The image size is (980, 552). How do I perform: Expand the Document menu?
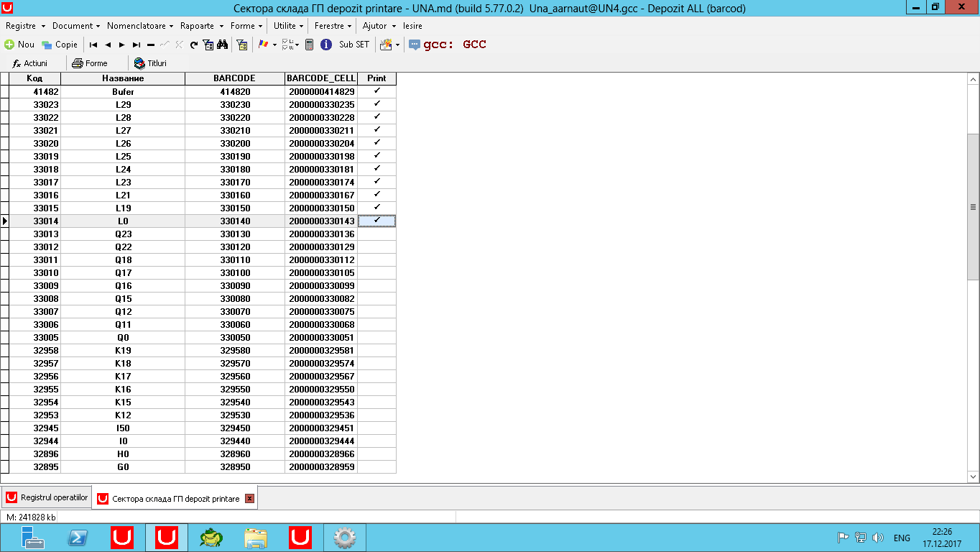tap(75, 26)
